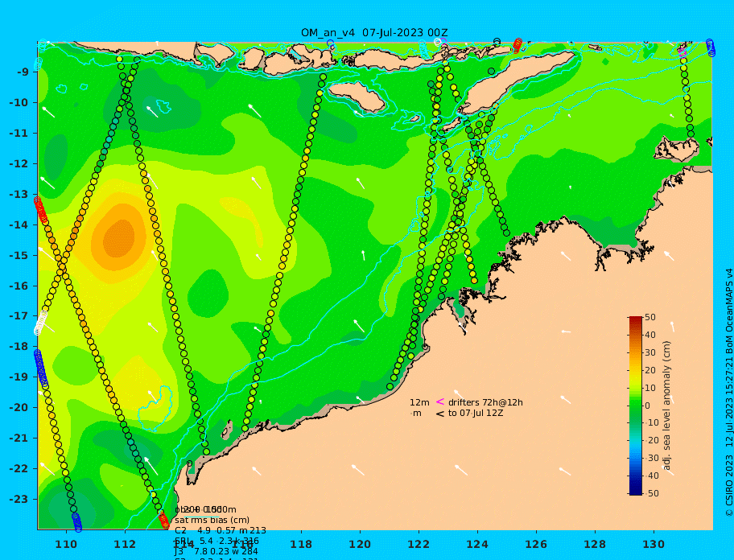The image size is (734, 560).
Task: Click the '50' label atop the color bar
Action: pos(650,317)
